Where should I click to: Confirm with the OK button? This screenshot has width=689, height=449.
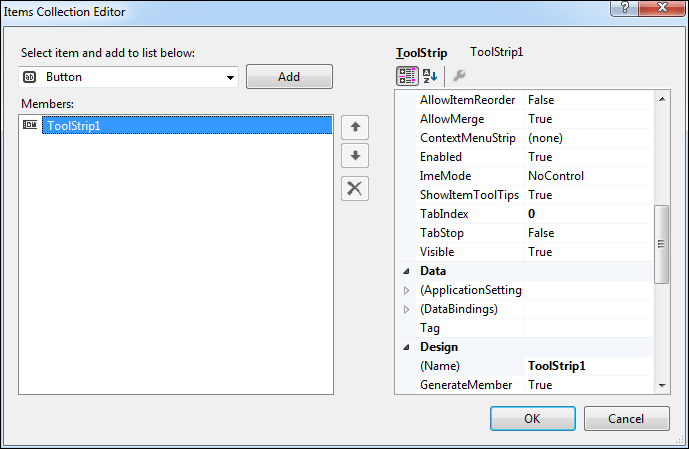click(533, 418)
